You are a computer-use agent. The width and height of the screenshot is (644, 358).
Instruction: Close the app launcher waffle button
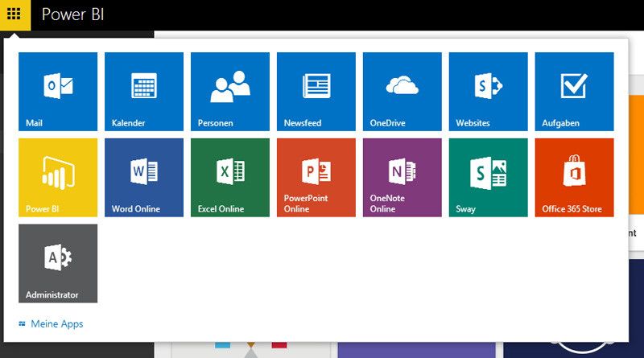click(x=14, y=14)
